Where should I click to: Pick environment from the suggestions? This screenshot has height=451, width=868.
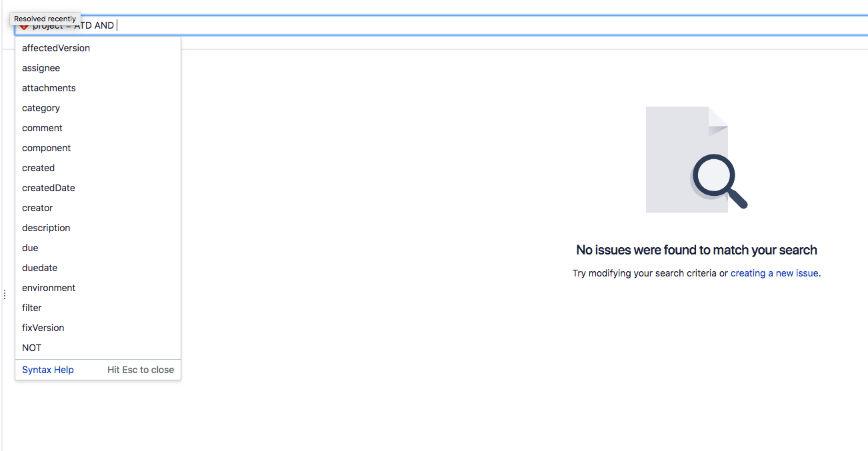pos(98,288)
